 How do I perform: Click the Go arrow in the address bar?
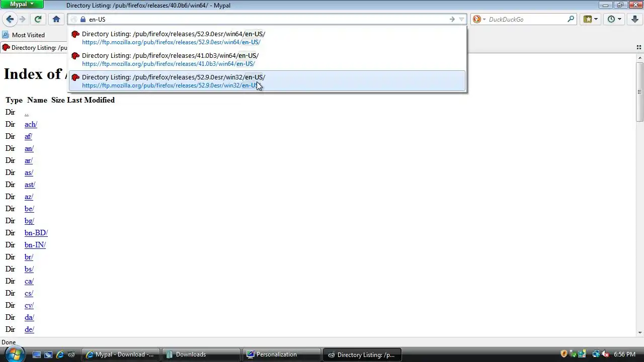(x=452, y=19)
